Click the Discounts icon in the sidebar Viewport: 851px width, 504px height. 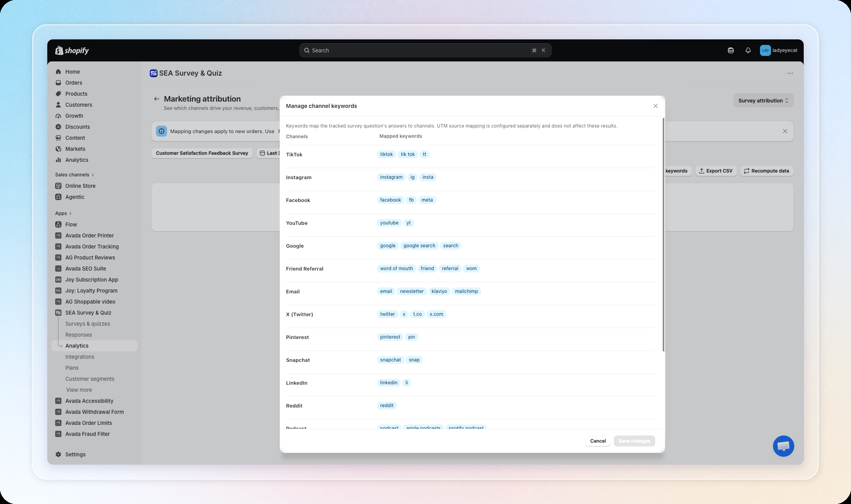58,127
